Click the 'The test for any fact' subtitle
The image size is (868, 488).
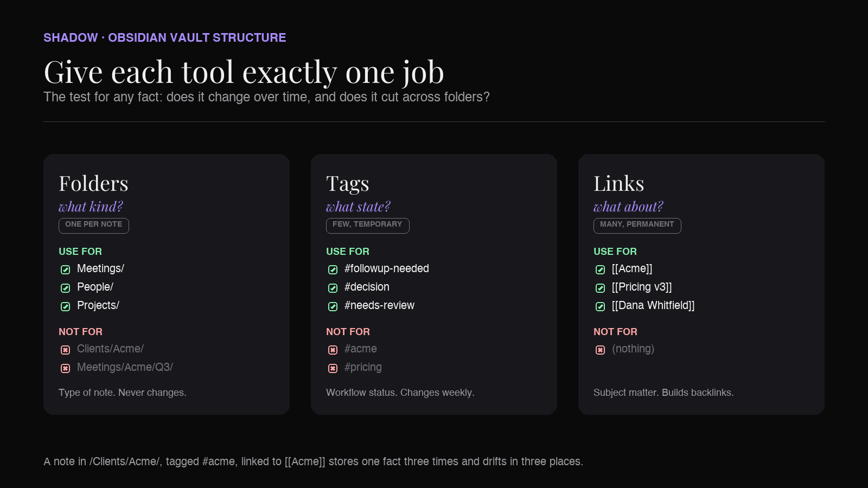pyautogui.click(x=266, y=97)
